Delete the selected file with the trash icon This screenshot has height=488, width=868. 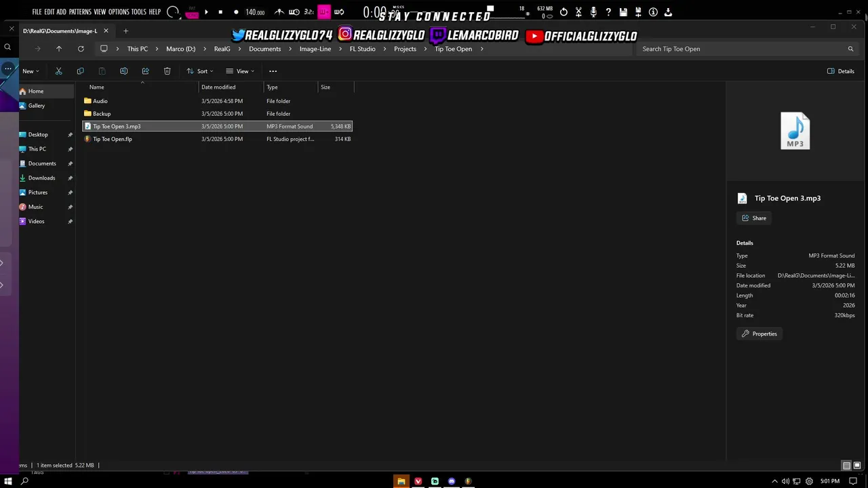pos(167,71)
